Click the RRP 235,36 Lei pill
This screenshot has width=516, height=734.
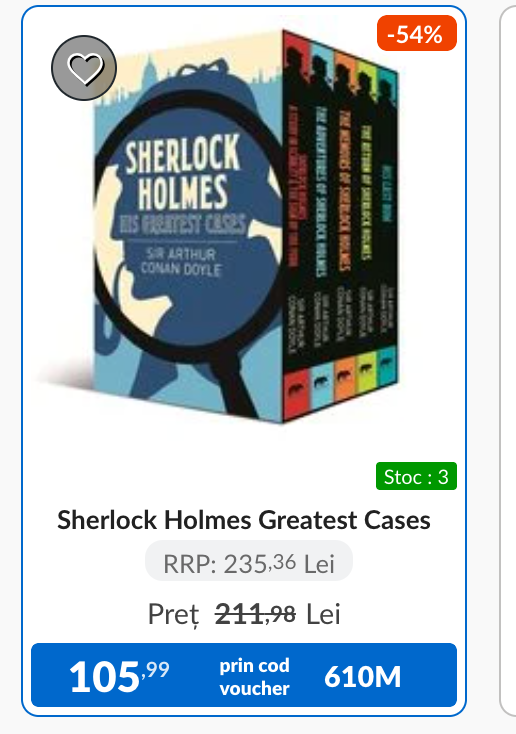pyautogui.click(x=249, y=562)
